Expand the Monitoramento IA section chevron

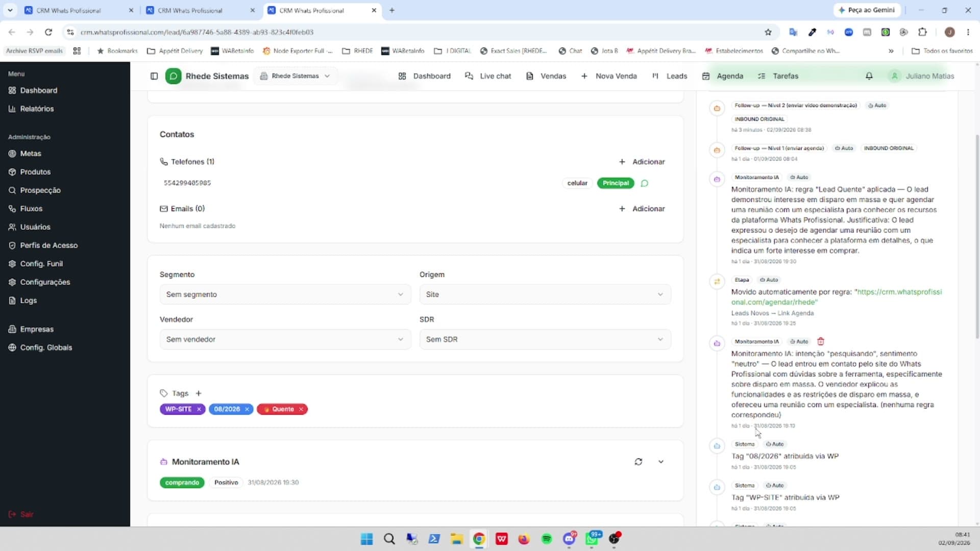(x=660, y=462)
